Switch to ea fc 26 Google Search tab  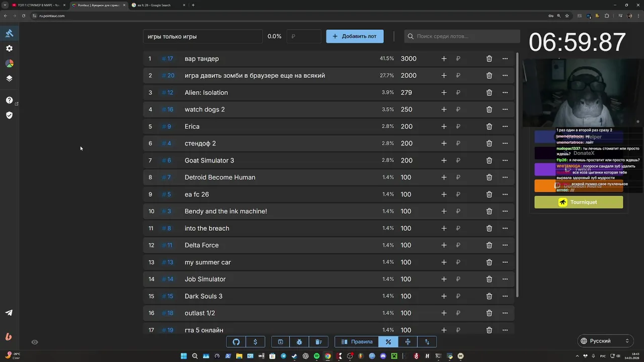[157, 5]
